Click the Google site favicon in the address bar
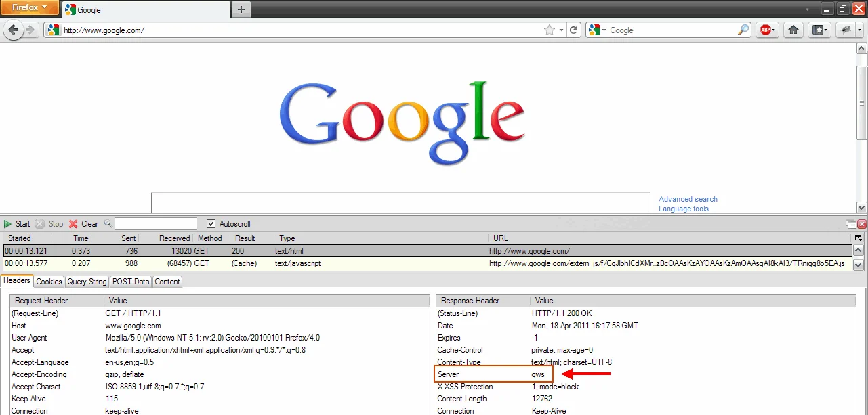This screenshot has height=415, width=868. (53, 30)
